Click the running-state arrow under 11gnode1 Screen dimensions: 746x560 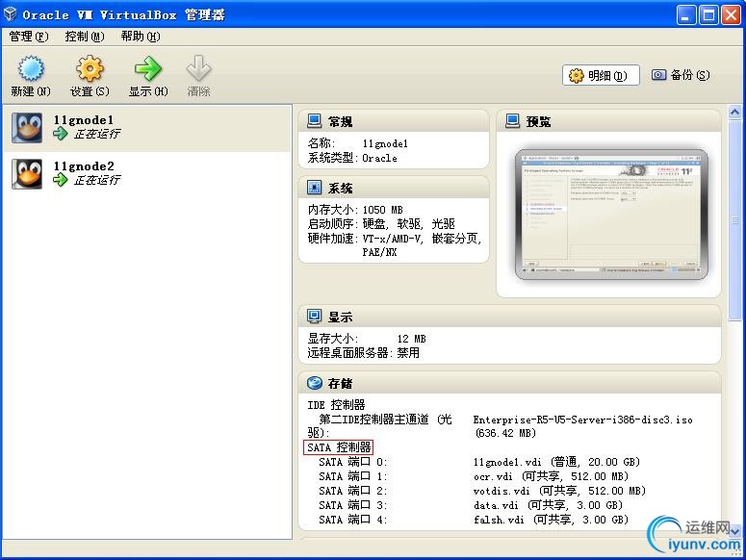(x=61, y=134)
